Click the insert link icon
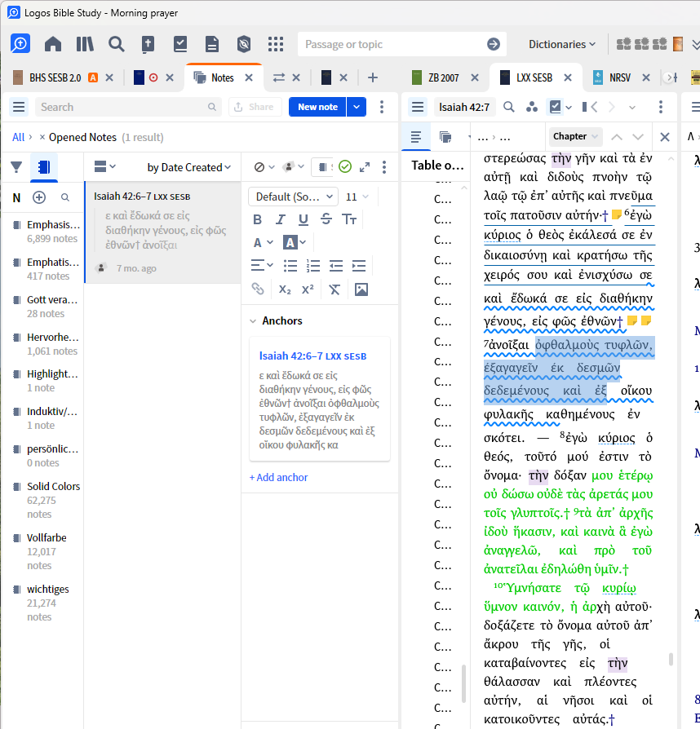 [258, 289]
